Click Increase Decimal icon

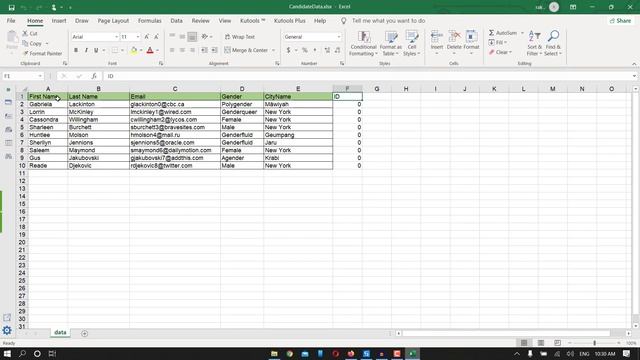[x=327, y=50]
